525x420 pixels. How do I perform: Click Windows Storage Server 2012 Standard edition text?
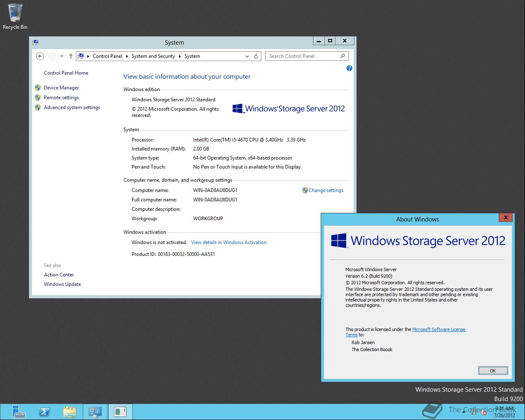173,100
